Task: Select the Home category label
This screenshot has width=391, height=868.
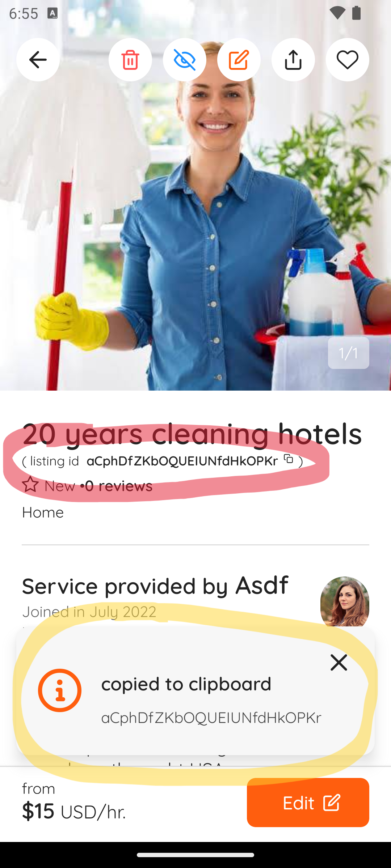Action: [x=43, y=512]
